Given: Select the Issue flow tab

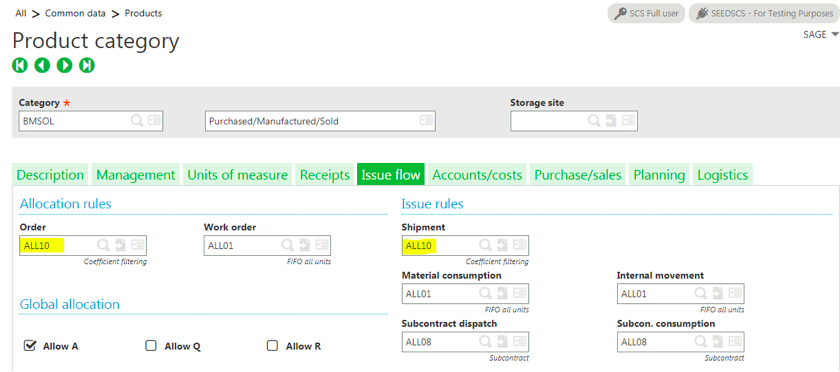Looking at the screenshot, I should tap(391, 175).
